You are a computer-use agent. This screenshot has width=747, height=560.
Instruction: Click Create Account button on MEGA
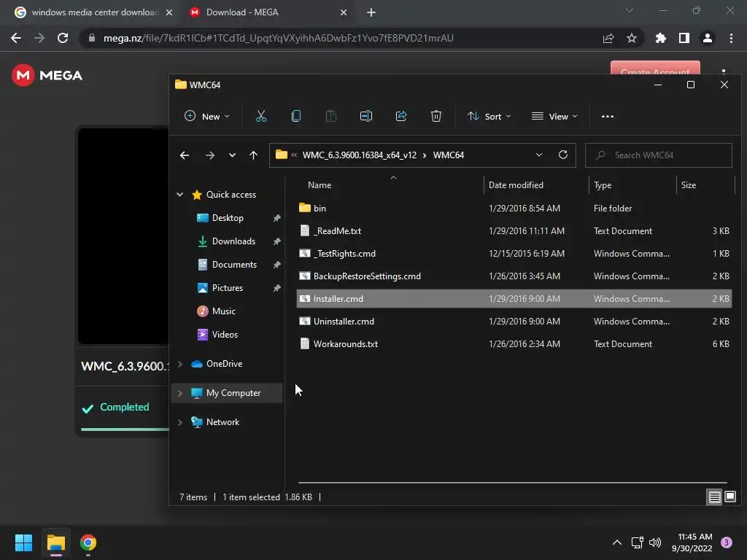[x=655, y=68]
